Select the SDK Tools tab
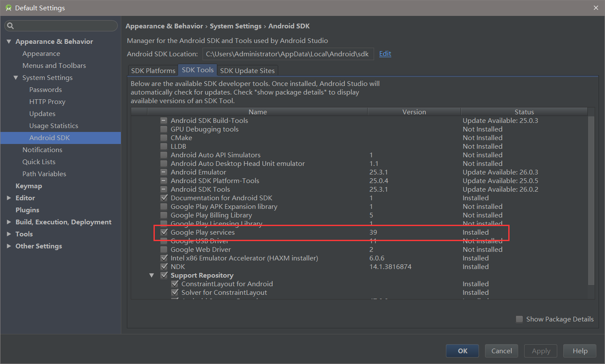The width and height of the screenshot is (605, 364). [x=198, y=70]
